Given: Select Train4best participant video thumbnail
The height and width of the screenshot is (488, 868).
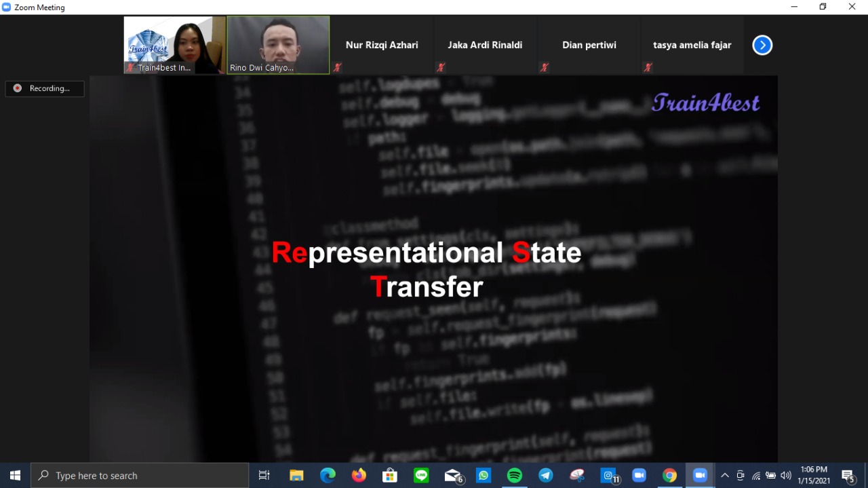Looking at the screenshot, I should click(174, 45).
